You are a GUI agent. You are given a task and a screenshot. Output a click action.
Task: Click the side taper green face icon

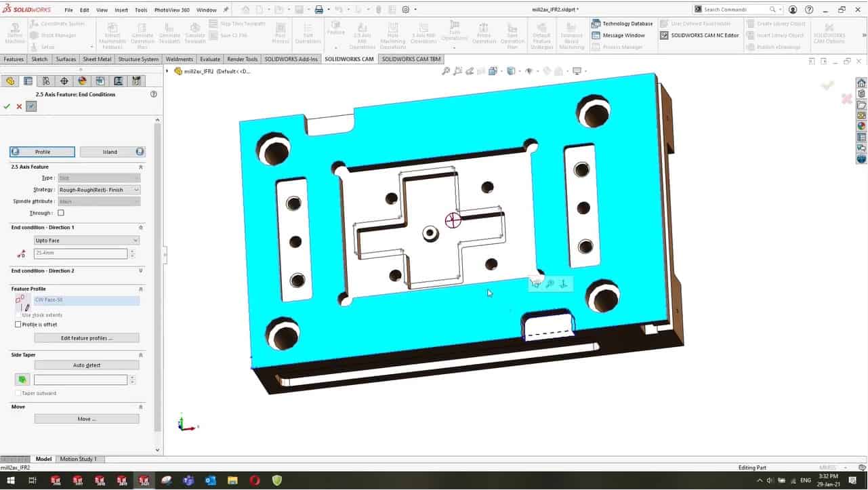click(22, 380)
